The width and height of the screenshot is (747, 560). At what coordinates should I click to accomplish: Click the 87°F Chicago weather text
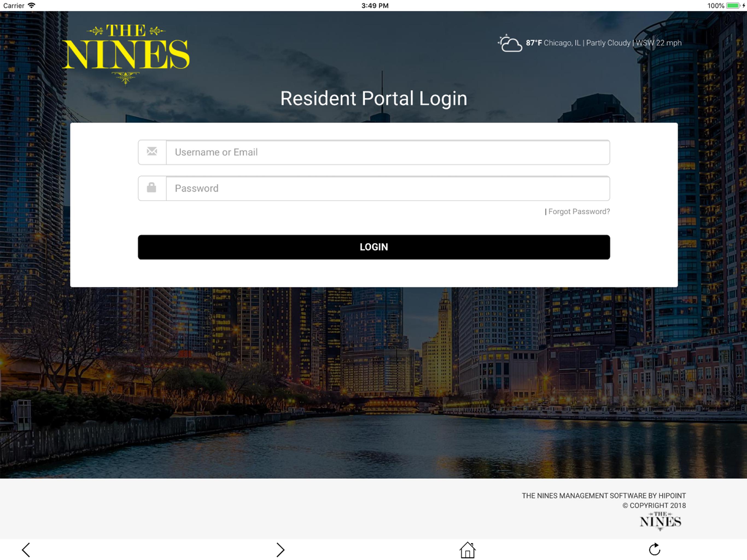pos(603,43)
